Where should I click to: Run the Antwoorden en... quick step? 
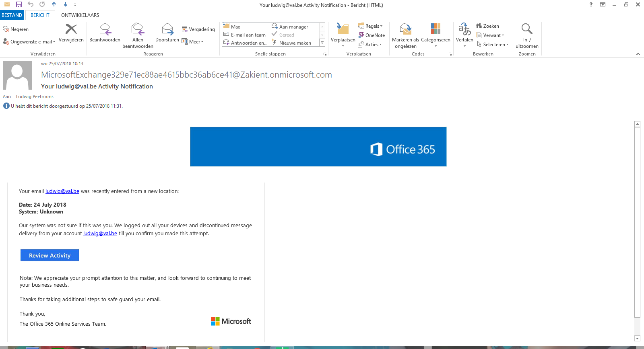pyautogui.click(x=246, y=43)
